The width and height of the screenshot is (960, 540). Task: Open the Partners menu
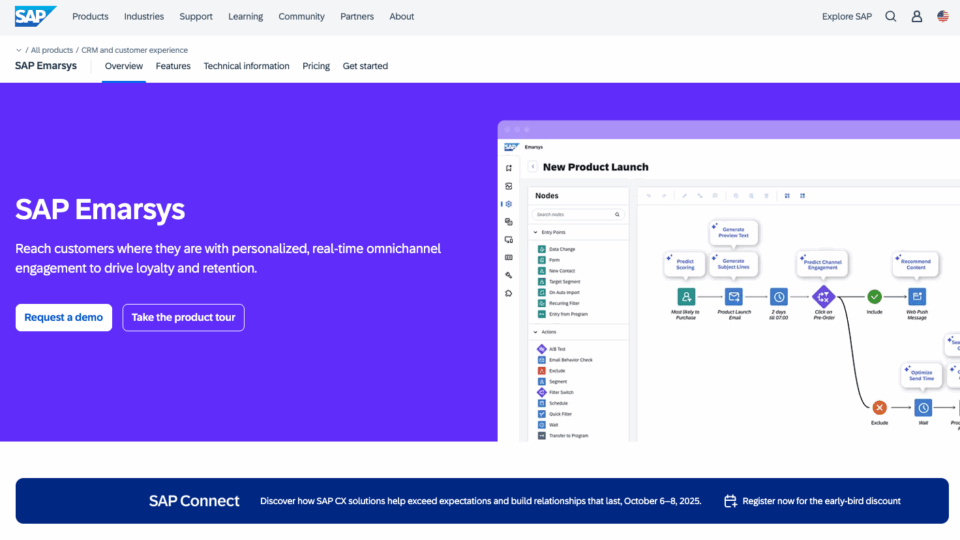tap(357, 17)
